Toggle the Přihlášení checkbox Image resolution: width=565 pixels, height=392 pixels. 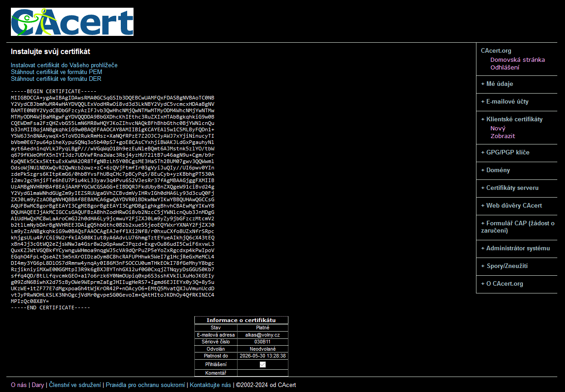point(263,364)
